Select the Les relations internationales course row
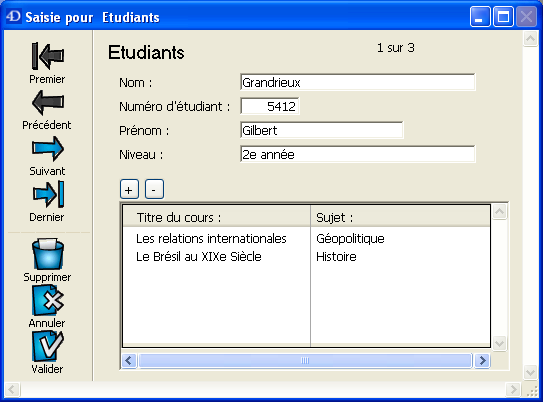The height and width of the screenshot is (402, 543). click(x=306, y=239)
